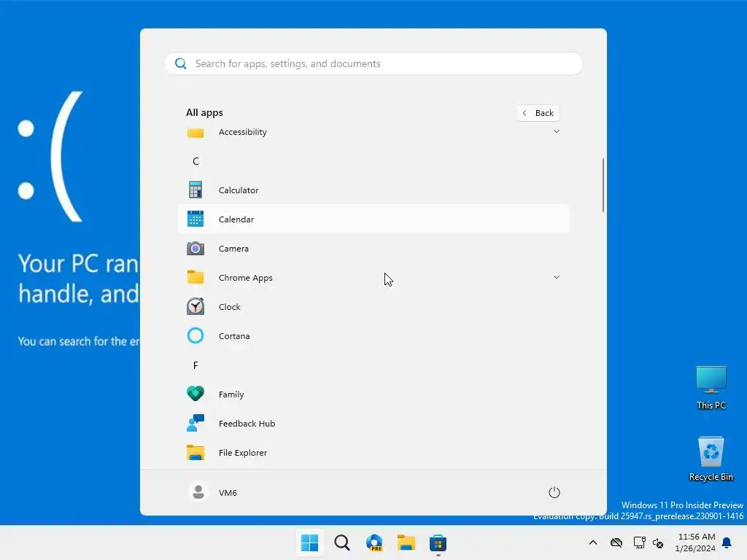Click the 'All apps' heading text
Viewport: 747px width, 560px height.
pyautogui.click(x=204, y=113)
